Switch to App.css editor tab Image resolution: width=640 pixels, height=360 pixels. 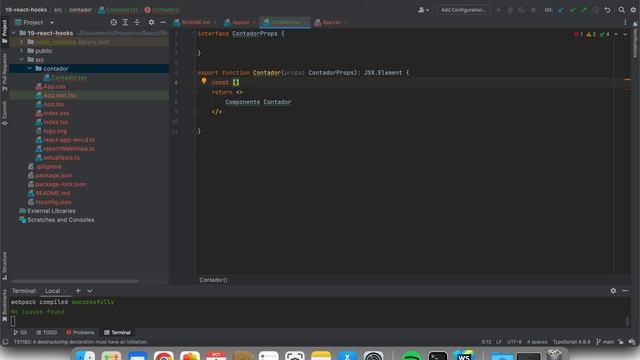click(x=331, y=22)
